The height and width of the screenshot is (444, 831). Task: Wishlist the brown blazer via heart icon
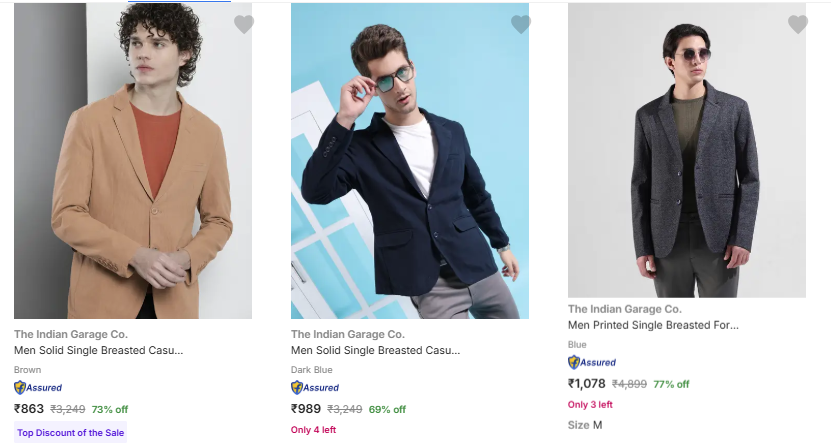coord(243,24)
